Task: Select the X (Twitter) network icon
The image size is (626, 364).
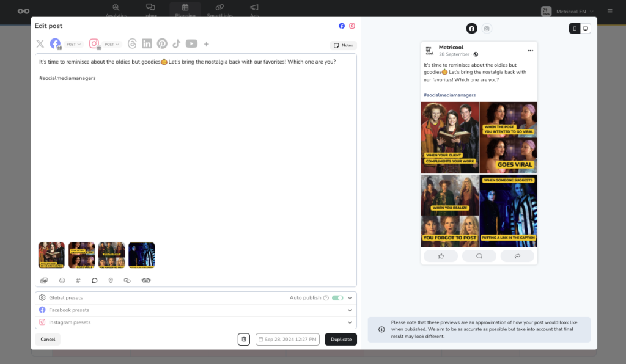Action: click(40, 44)
